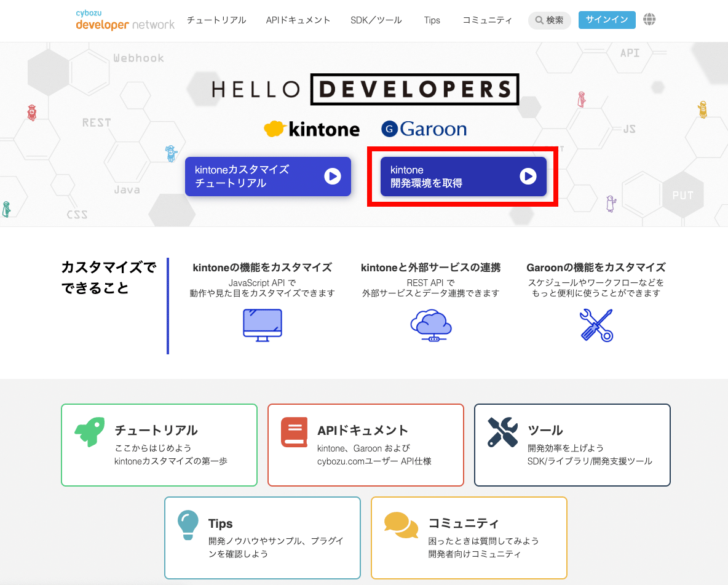
Task: Click the Garoon logo
Action: pos(424,129)
